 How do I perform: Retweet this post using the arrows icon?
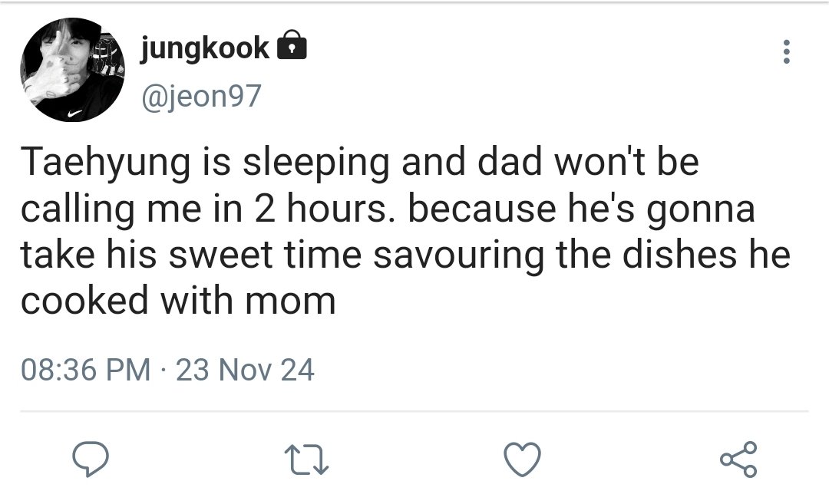pos(306,459)
